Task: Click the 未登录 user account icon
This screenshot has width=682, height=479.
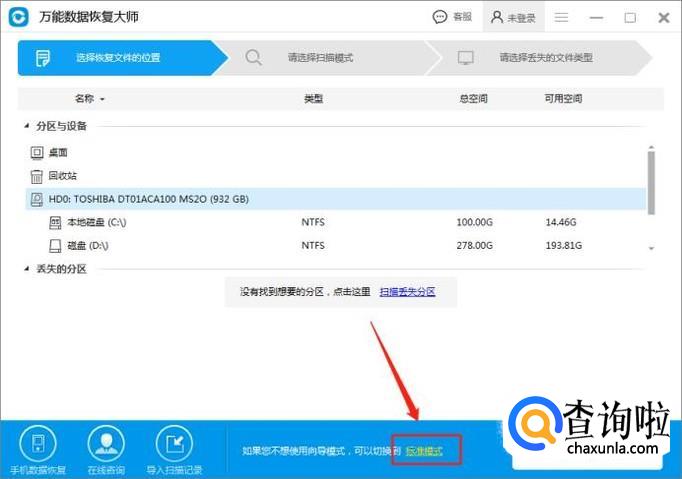Action: tap(497, 17)
